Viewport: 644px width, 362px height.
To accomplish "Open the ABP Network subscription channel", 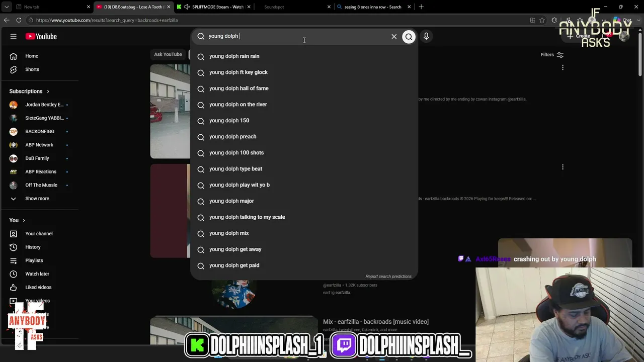I will coord(39,145).
